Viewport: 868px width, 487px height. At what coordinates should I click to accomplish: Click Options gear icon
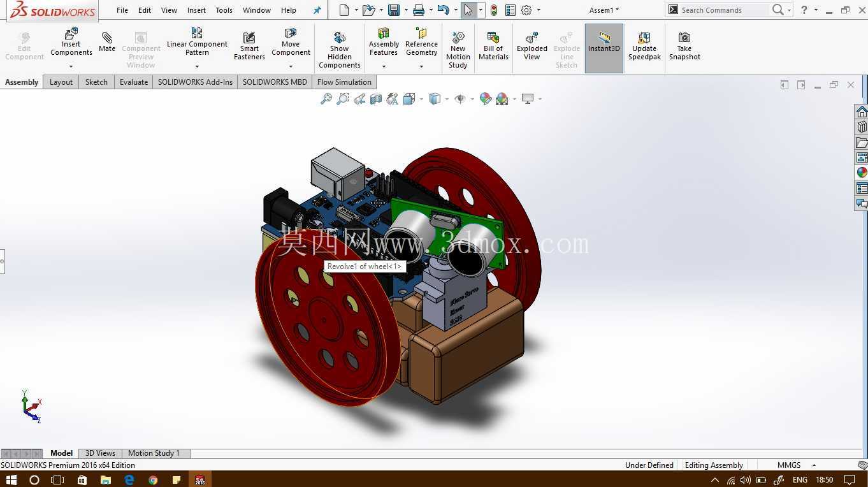526,10
